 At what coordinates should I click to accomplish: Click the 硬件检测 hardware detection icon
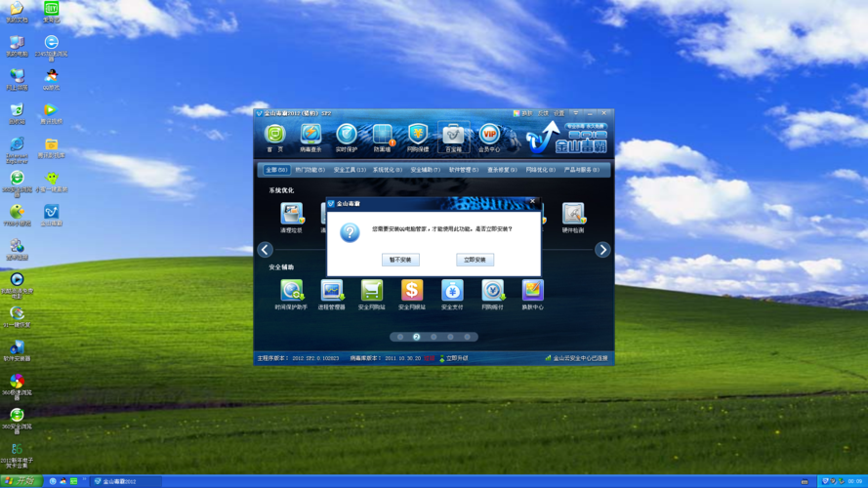(x=573, y=217)
